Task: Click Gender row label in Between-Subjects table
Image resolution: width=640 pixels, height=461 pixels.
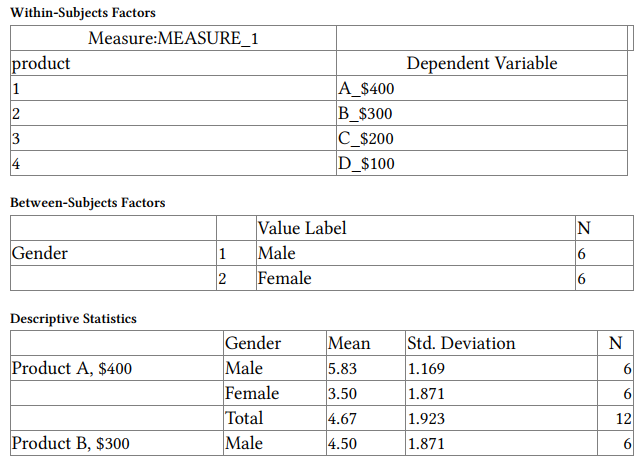Action: tap(40, 253)
